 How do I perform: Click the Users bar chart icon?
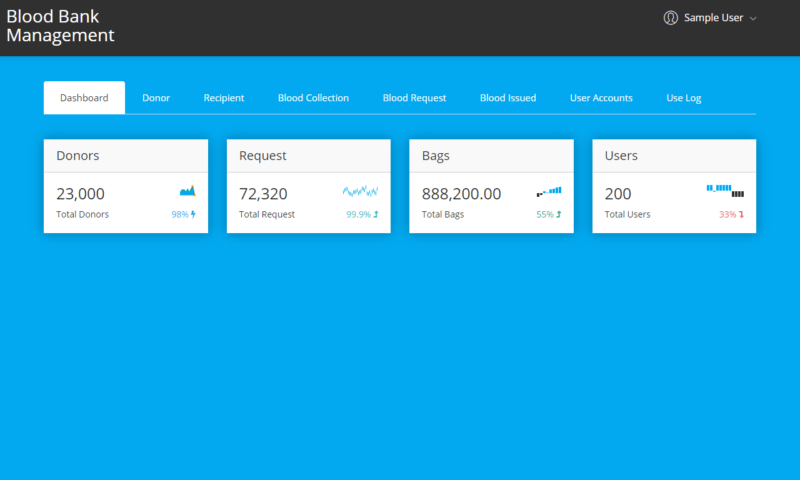[x=732, y=189]
